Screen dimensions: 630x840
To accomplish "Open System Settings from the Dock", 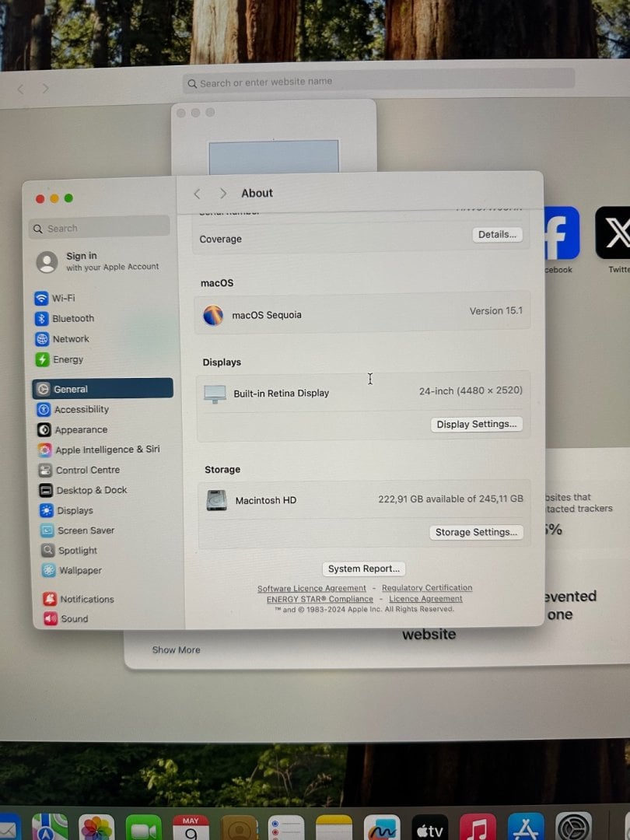I will (x=574, y=827).
